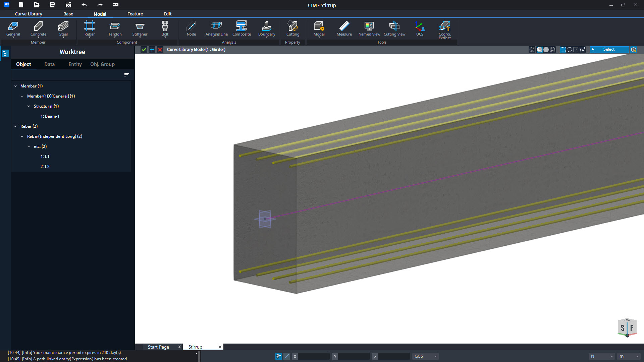Image resolution: width=644 pixels, height=362 pixels.
Task: Collapse Member(1D)(General)(1) node
Action: click(x=22, y=96)
